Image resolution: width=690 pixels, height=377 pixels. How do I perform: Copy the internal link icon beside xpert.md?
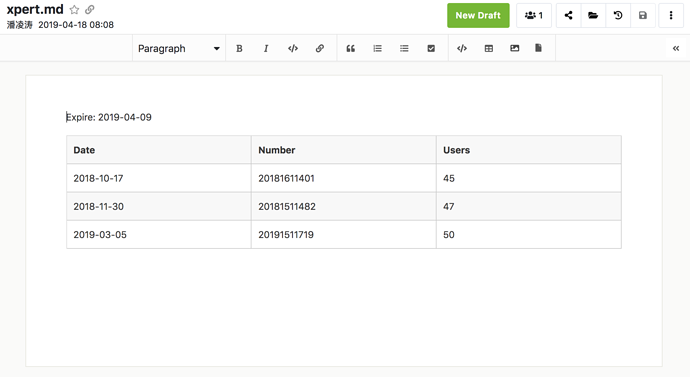tap(90, 10)
